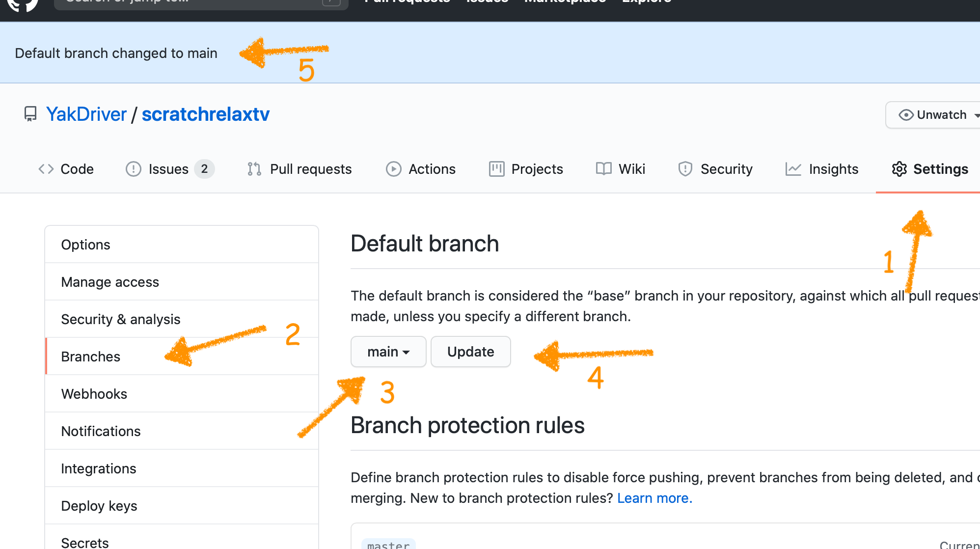
Task: Click the YakDriver profile link
Action: tap(87, 114)
